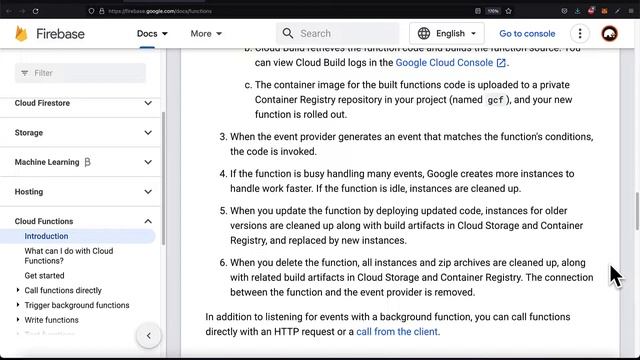Image resolution: width=640 pixels, height=360 pixels.
Task: Expand the Hosting section
Action: [148, 192]
